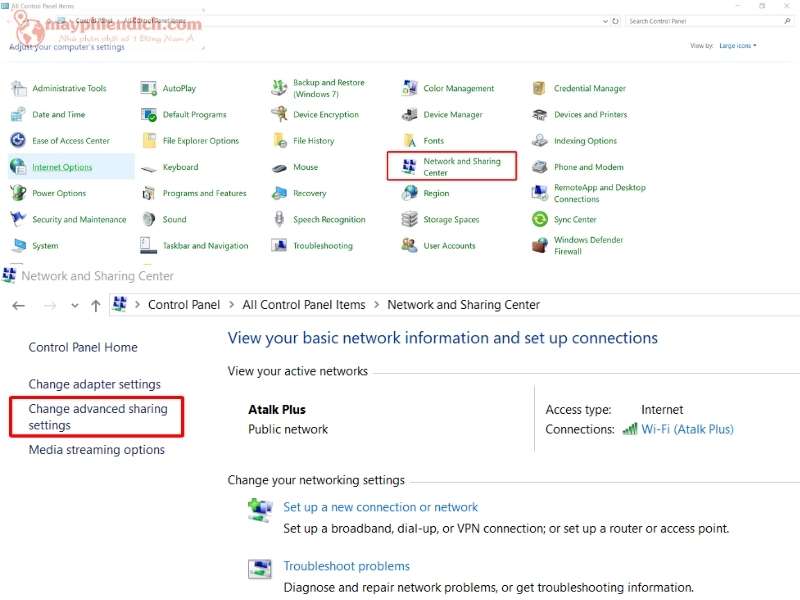Open the Speech Recognition icon
Screen dimensions: 800x600
[279, 220]
